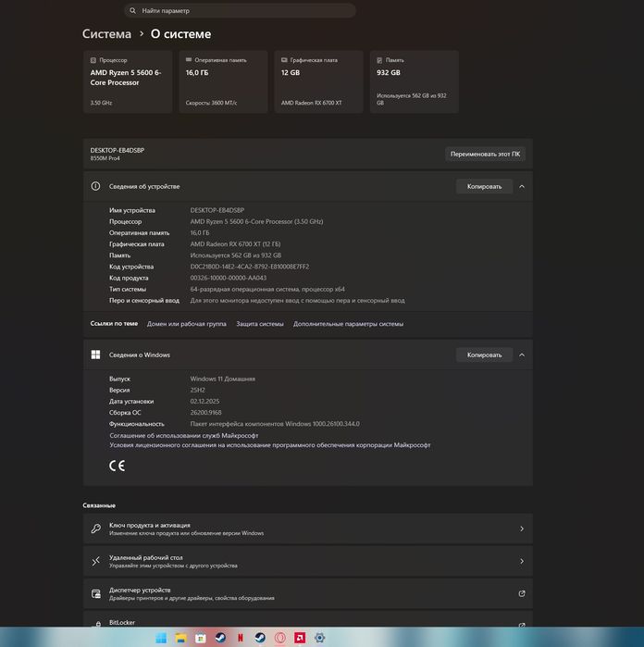Open 'Ключ продукта и активация' settings row
The height and width of the screenshot is (647, 644).
click(308, 529)
